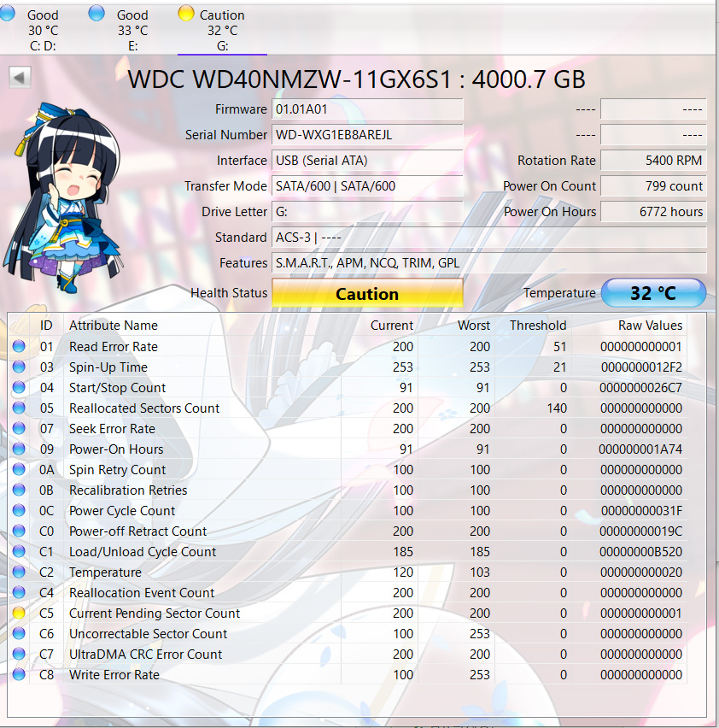Select the Read Error Rate attribute name
Viewport: 719px width, 728px height.
point(114,347)
